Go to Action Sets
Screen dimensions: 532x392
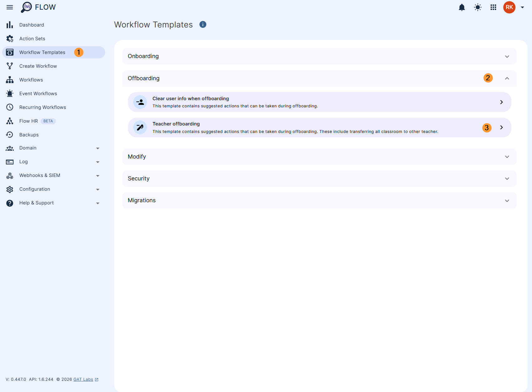[54, 38]
